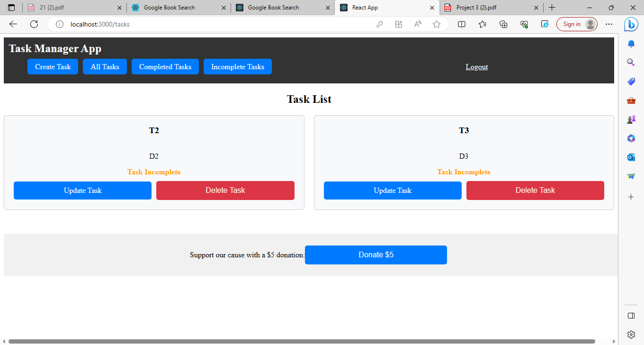Click the Task Manager App title
Screen dimensions: 644x345
coord(55,48)
